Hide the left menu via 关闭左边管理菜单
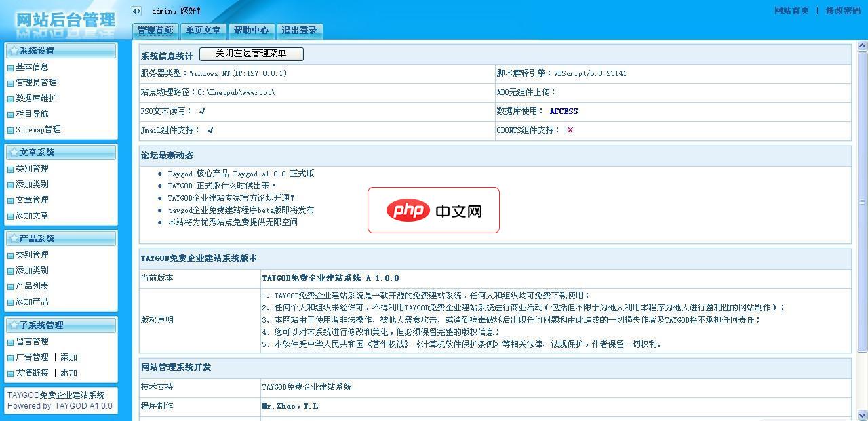Image resolution: width=868 pixels, height=421 pixels. point(250,54)
